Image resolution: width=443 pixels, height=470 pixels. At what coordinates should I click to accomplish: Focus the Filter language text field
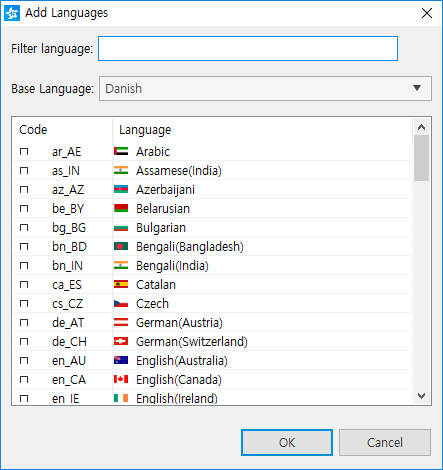pyautogui.click(x=248, y=49)
